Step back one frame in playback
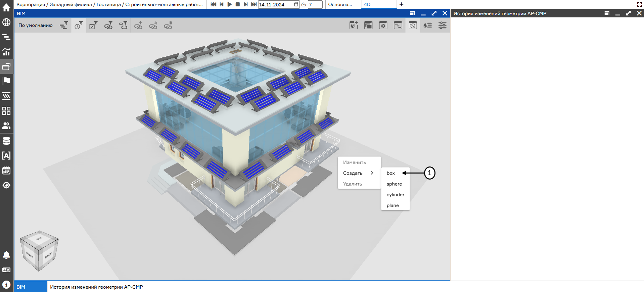 click(x=222, y=4)
